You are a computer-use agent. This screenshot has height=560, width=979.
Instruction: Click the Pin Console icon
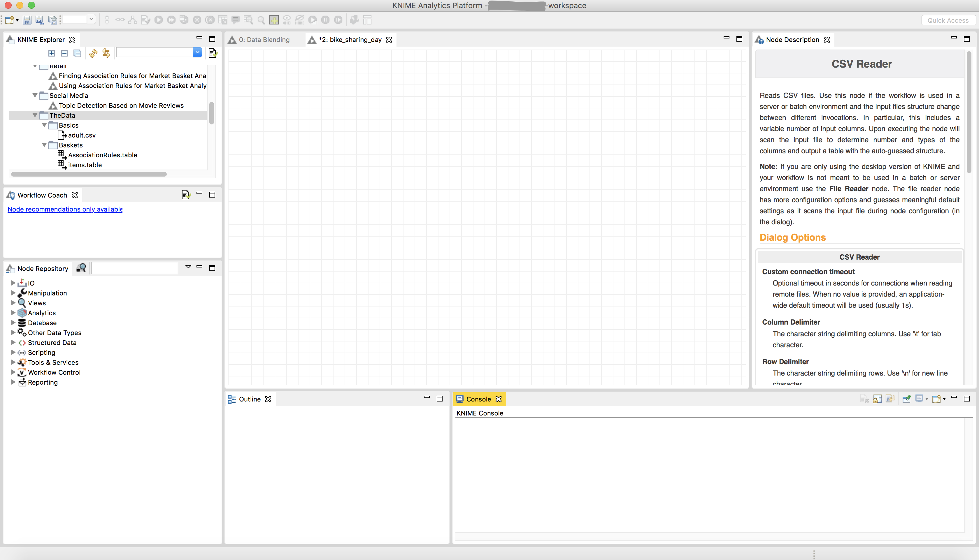pyautogui.click(x=906, y=399)
